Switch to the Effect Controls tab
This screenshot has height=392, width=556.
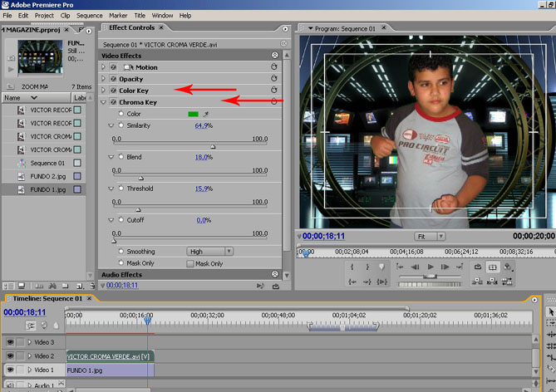tap(132, 27)
